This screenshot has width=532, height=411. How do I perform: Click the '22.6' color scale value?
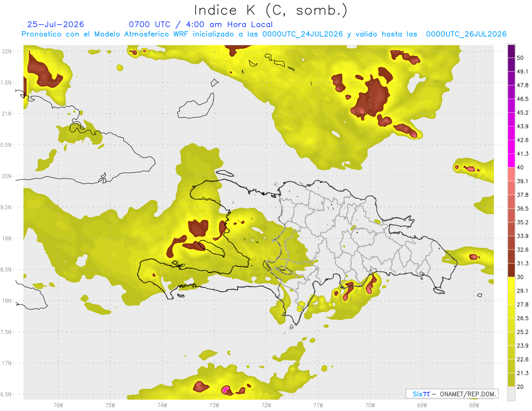[x=523, y=359]
